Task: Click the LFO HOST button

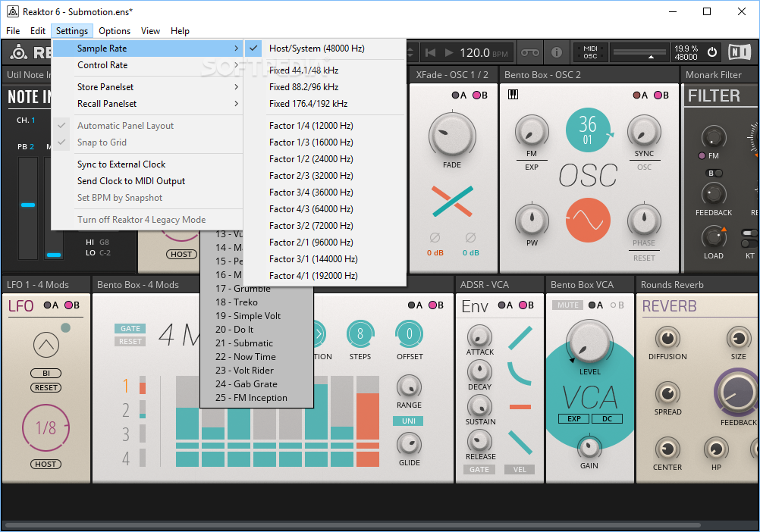Action: [x=46, y=465]
